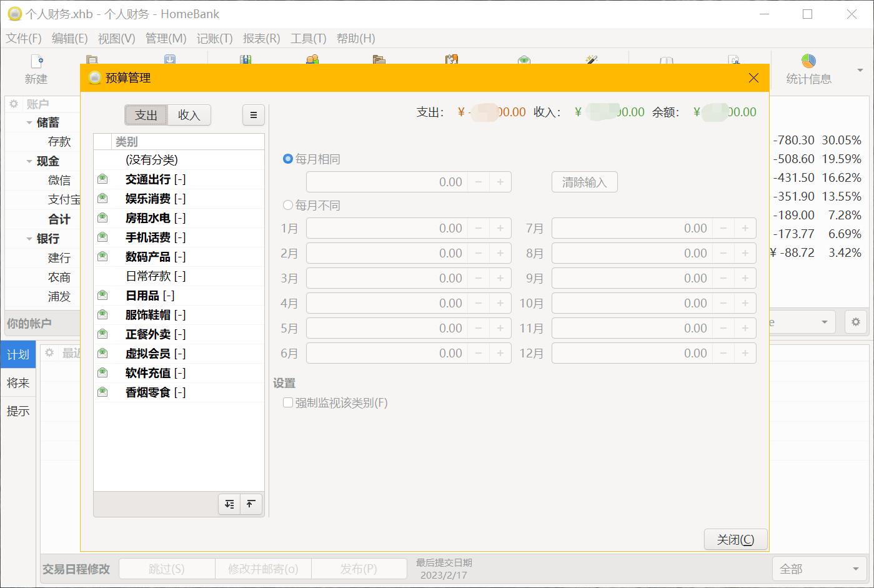Click the expand all categories icon
Image resolution: width=874 pixels, height=588 pixels.
click(229, 504)
